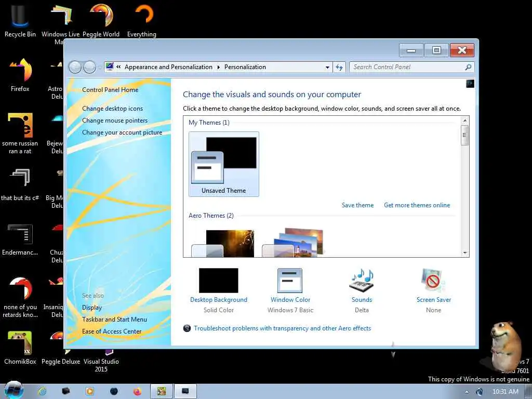532x399 pixels.
Task: Open Change mouse pointers link
Action: click(x=115, y=121)
